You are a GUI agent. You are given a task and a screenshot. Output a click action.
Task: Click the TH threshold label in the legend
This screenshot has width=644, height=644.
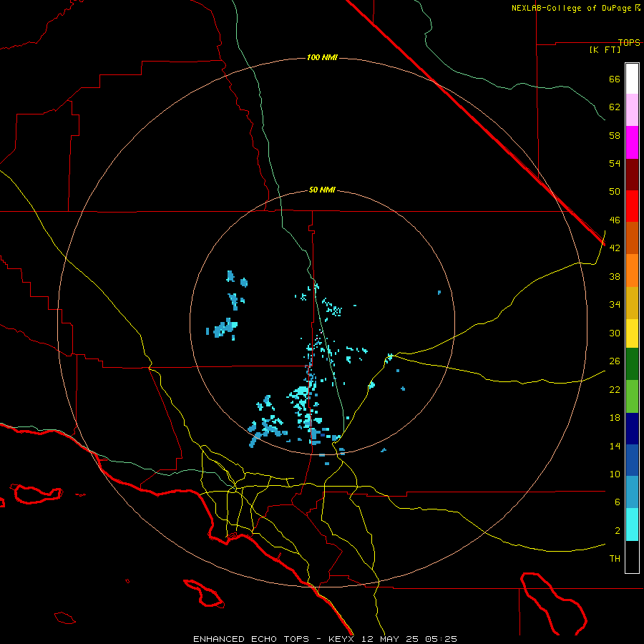pos(615,559)
